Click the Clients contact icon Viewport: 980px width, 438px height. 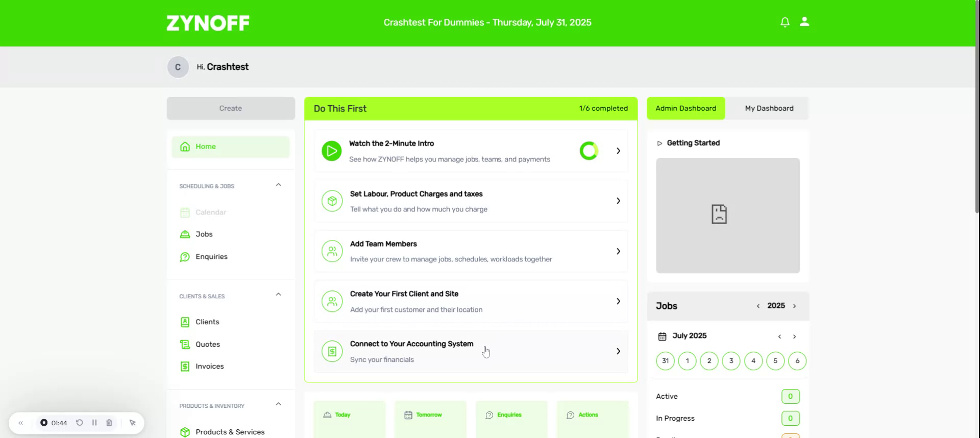[185, 322]
